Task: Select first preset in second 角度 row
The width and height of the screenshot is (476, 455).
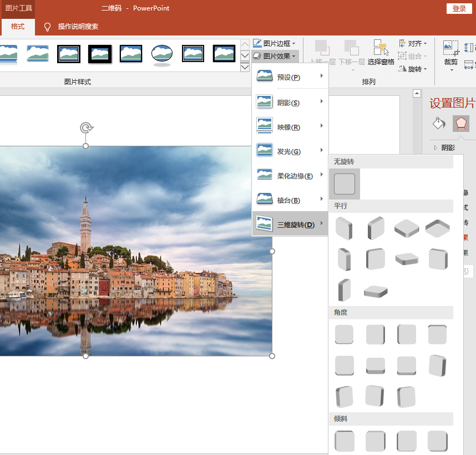Action: pyautogui.click(x=345, y=366)
